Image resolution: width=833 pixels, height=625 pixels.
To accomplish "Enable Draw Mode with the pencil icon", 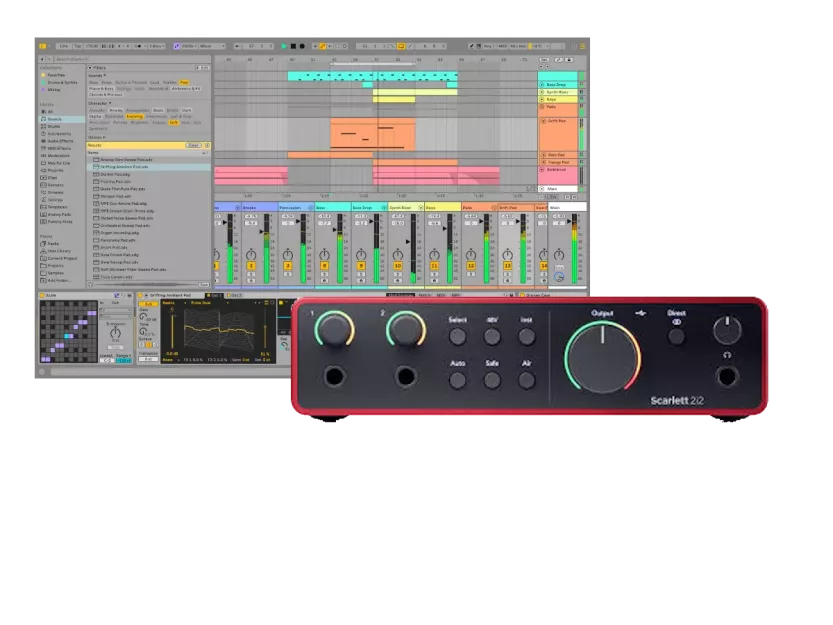I will click(412, 46).
